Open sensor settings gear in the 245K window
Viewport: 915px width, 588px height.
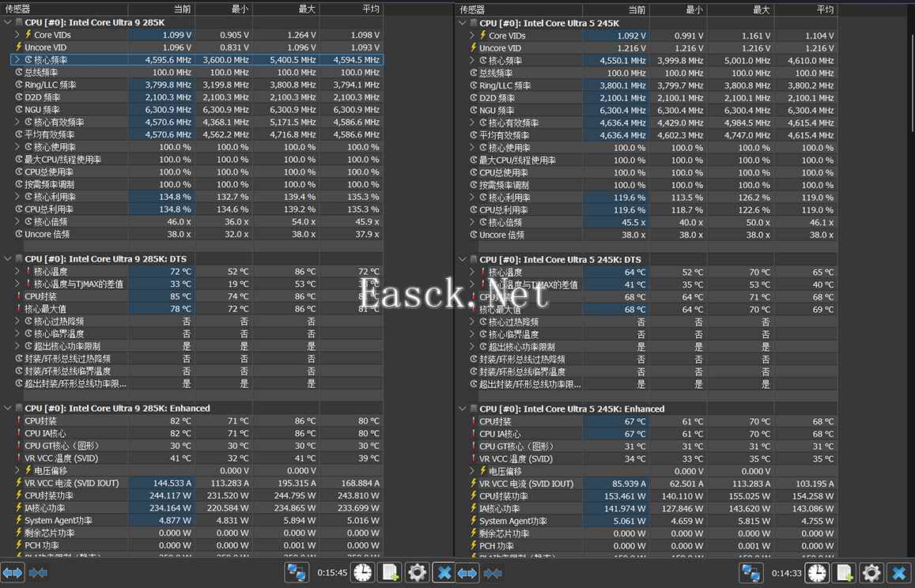872,573
